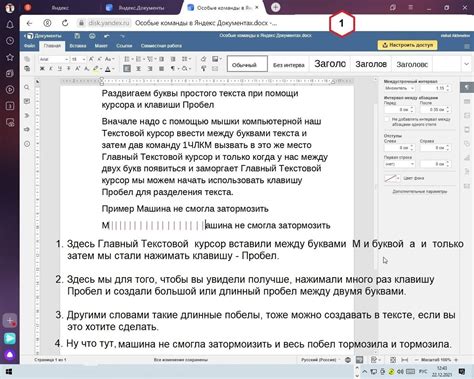Enable 'no spacing between same-style paragraphs' checkbox
This screenshot has height=379, width=474.
click(387, 119)
